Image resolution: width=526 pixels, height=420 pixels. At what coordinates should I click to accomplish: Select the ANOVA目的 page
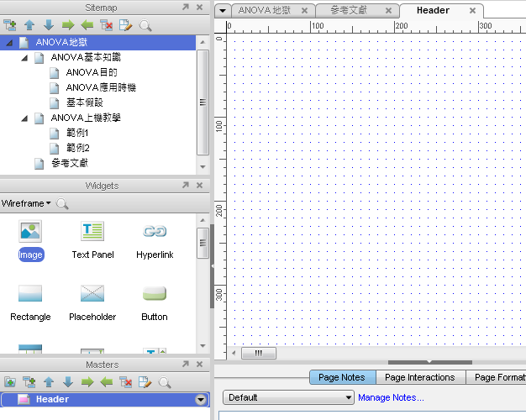point(92,72)
